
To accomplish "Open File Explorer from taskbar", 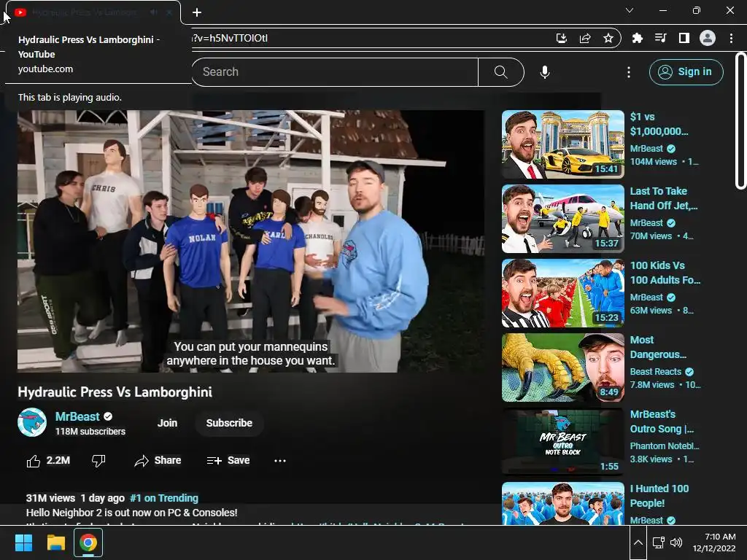I will (x=55, y=542).
